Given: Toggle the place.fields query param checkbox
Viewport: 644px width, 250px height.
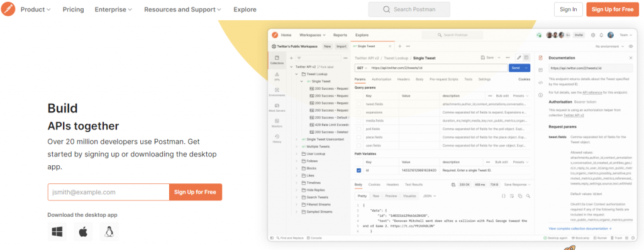Looking at the screenshot, I should pyautogui.click(x=358, y=137).
